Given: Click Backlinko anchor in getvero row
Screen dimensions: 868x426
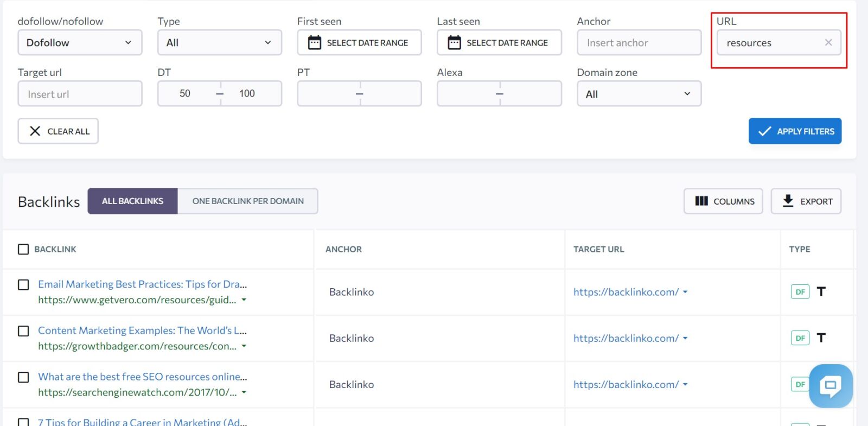Looking at the screenshot, I should (x=352, y=292).
